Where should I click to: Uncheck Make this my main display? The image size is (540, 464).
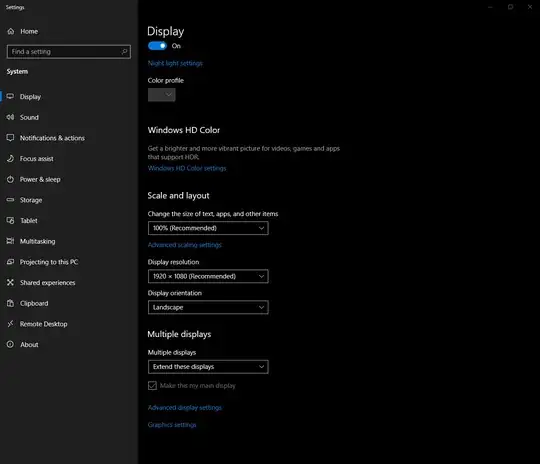click(152, 385)
